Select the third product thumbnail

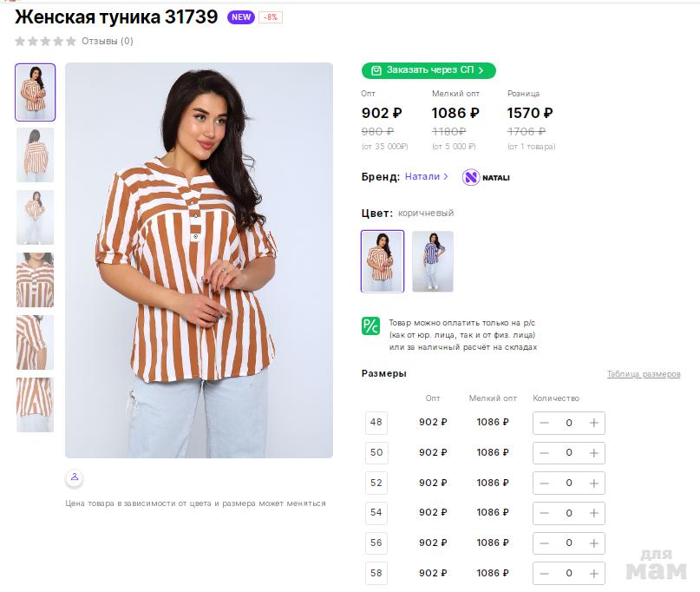[35, 217]
